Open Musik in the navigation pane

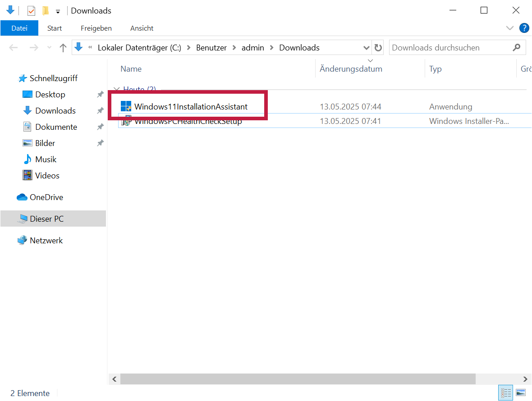[x=46, y=159]
